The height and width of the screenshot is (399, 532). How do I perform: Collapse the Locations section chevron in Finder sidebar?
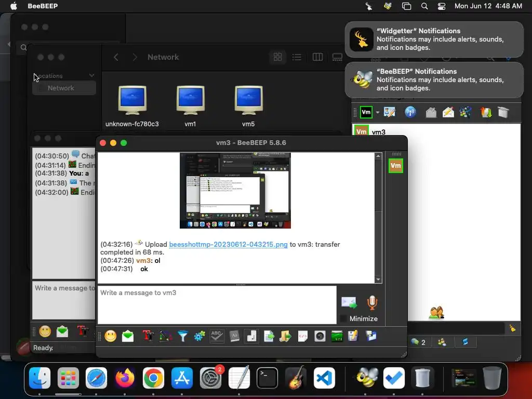click(91, 75)
